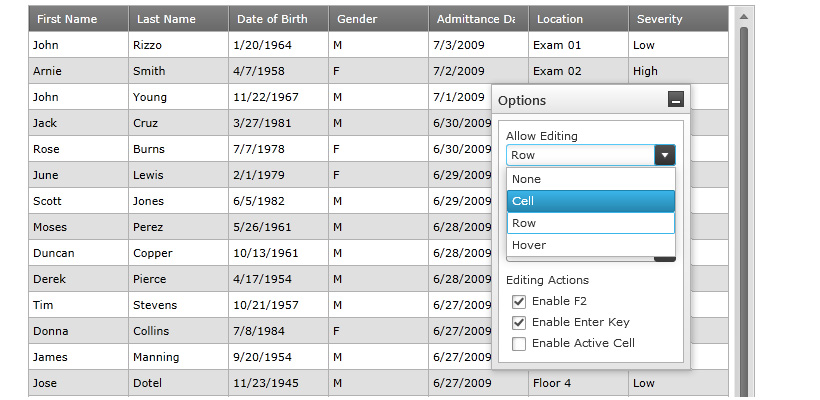Screen dimensions: 820x400
Task: Click cell 'Dotel'
Action: tap(178, 383)
